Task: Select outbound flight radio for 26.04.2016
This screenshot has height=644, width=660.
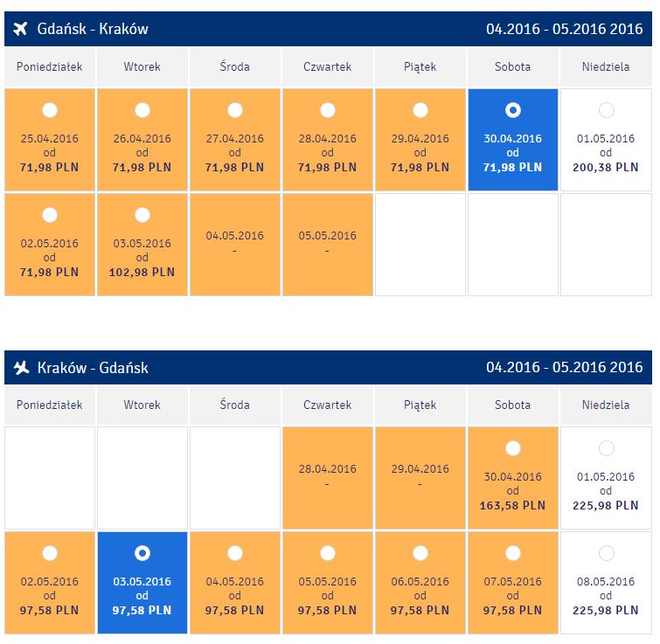Action: [x=142, y=110]
